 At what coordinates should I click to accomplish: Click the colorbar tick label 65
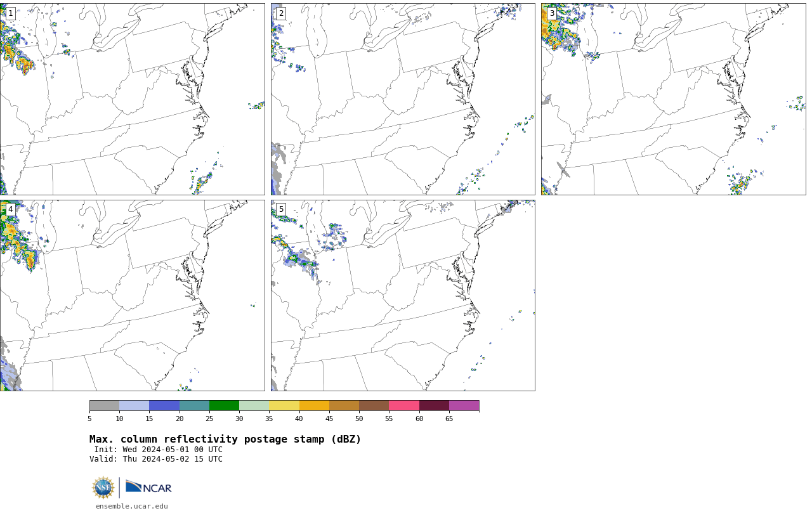click(x=449, y=419)
